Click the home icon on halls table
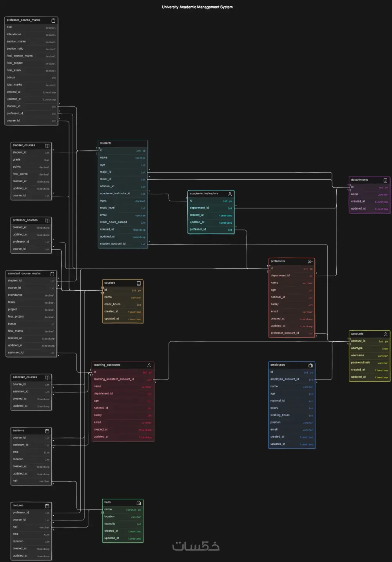 (x=138, y=503)
